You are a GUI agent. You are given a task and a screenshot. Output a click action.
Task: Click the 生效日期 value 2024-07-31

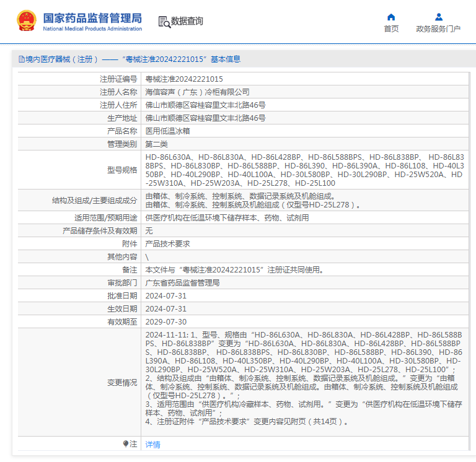165,309
